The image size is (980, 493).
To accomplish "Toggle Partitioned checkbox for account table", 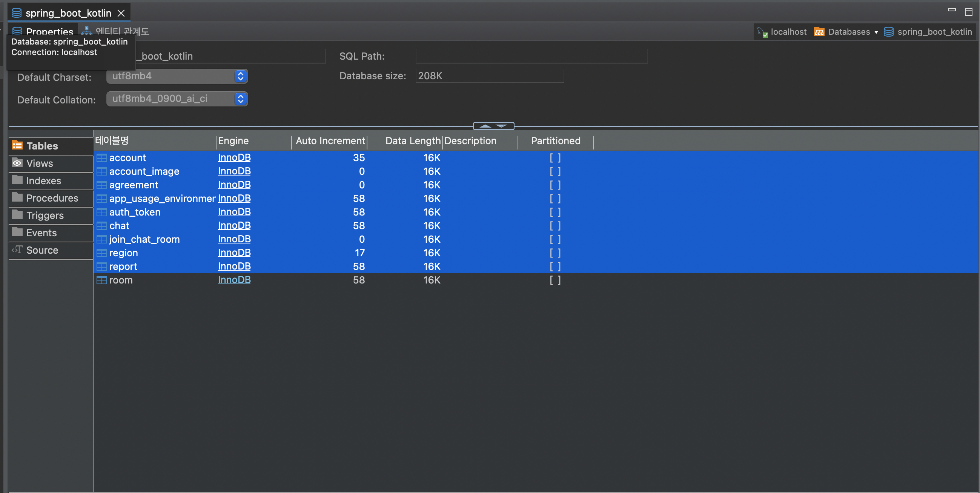I will pos(555,158).
